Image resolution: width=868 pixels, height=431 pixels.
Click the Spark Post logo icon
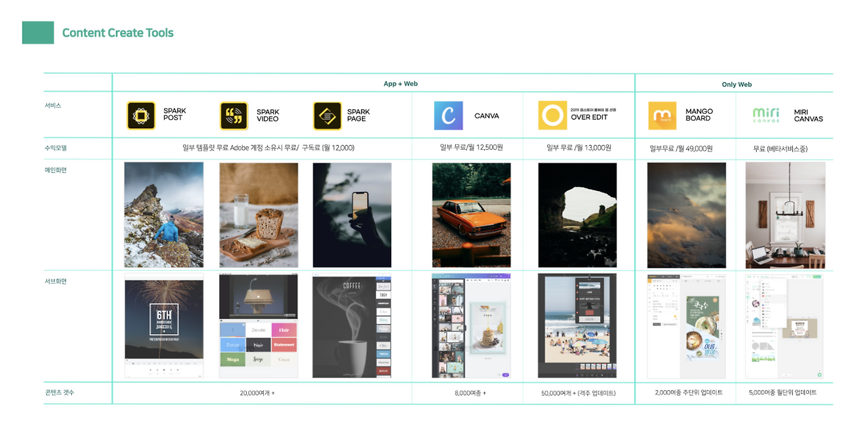click(x=141, y=116)
